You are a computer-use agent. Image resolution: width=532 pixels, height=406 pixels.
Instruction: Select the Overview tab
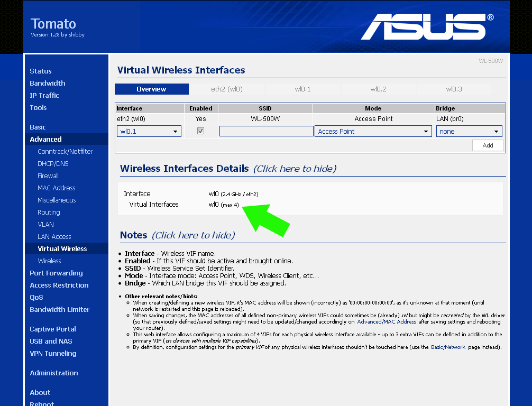(152, 89)
